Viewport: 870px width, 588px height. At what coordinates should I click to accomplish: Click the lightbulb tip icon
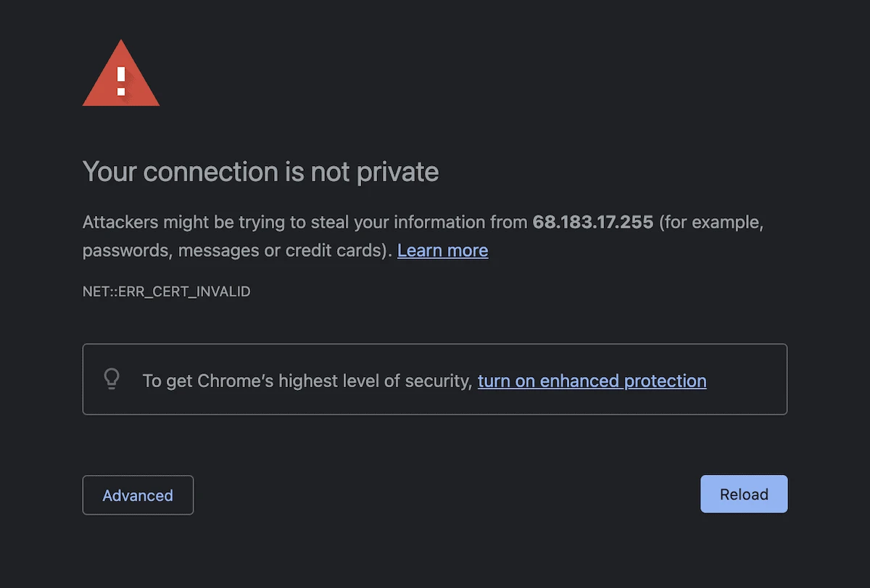coord(112,379)
